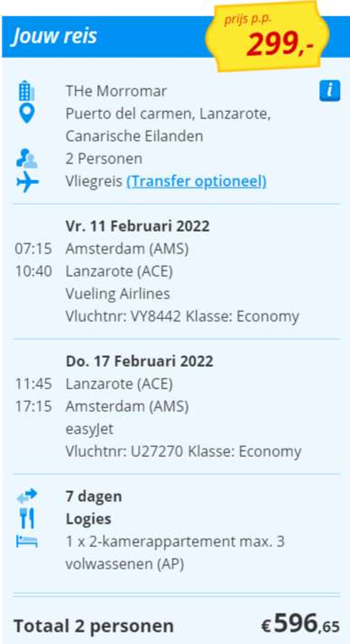
Task: Click the Vr. 11 Februari 2022 date
Action: [137, 226]
